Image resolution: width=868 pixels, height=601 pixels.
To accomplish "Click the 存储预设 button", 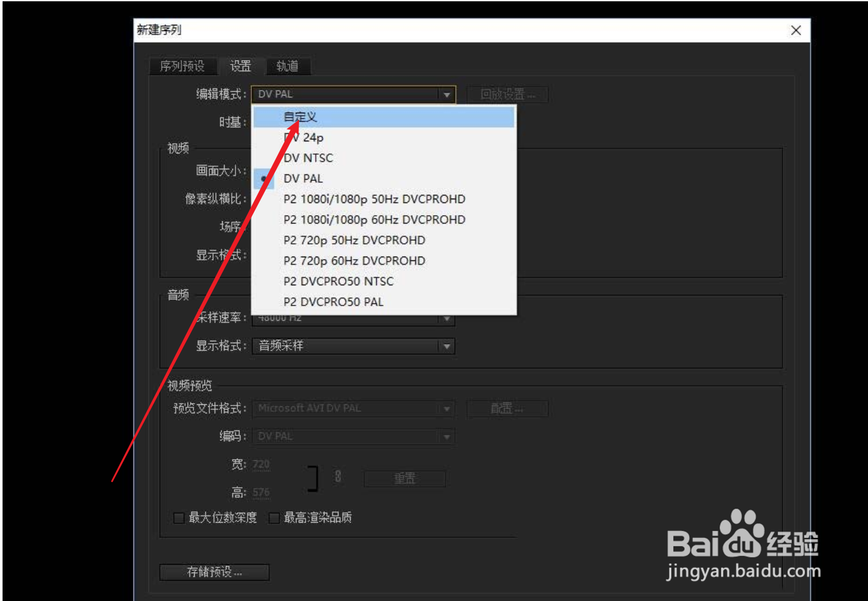I will click(x=214, y=572).
